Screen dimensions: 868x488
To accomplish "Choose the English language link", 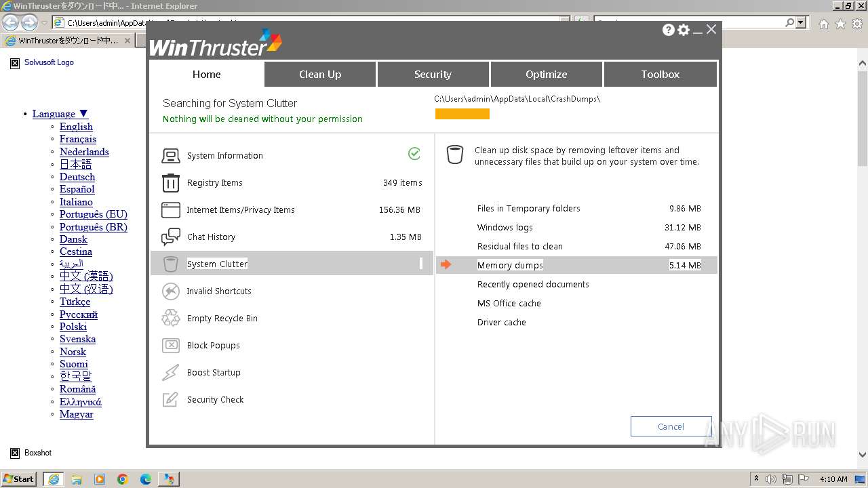I will pyautogui.click(x=76, y=127).
